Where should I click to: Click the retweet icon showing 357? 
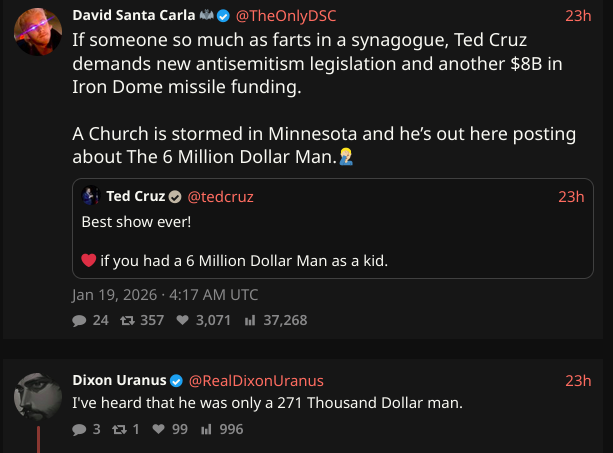tap(129, 321)
